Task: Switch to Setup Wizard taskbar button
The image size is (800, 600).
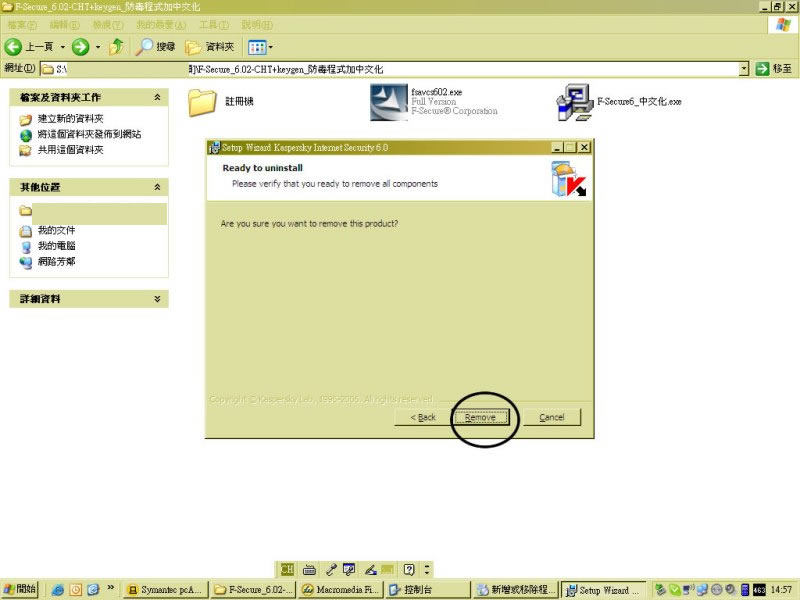Action: (603, 590)
